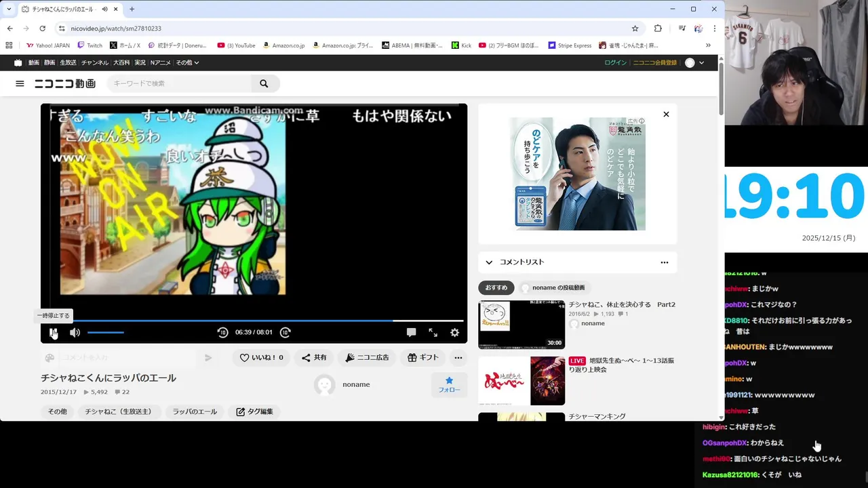The height and width of the screenshot is (488, 868).
Task: Open Chrome tab search dropdown arrow
Action: pyautogui.click(x=8, y=9)
